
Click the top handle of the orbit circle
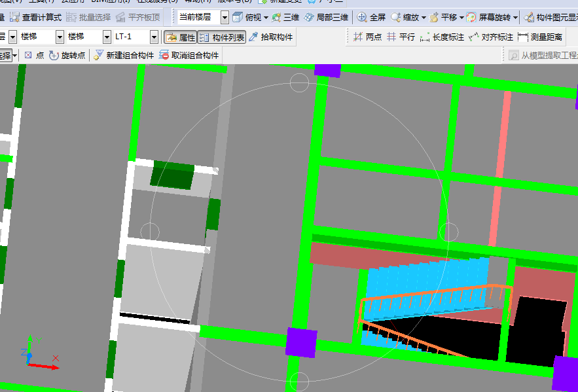click(x=299, y=83)
